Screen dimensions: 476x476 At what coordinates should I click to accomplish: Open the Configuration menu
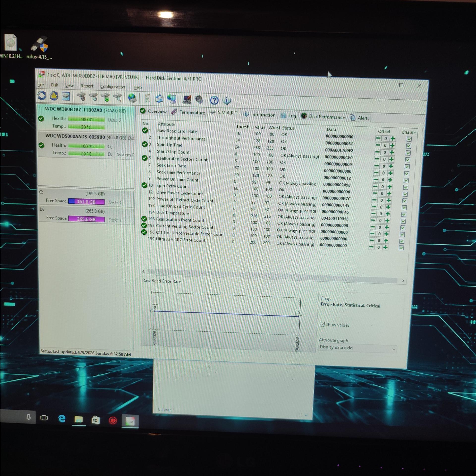point(113,87)
